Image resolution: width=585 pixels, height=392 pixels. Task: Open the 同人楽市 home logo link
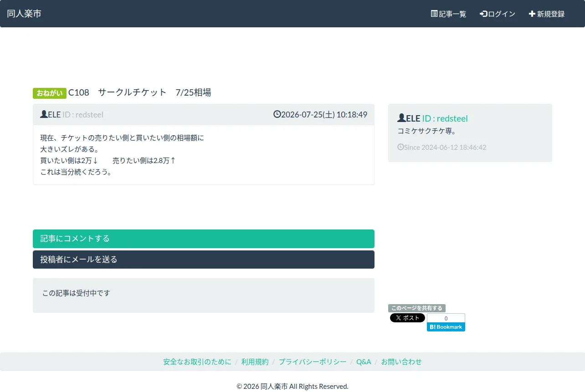(x=24, y=14)
